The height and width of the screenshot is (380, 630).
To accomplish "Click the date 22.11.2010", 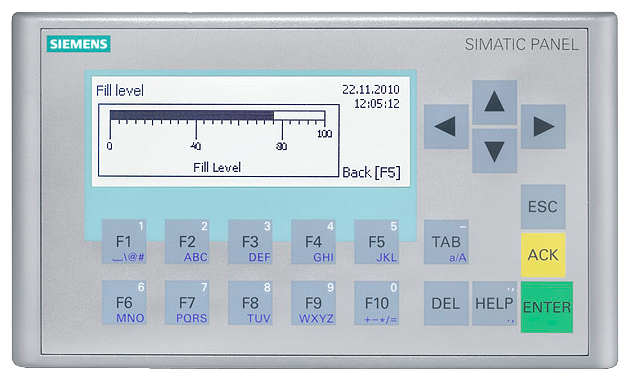I will click(x=371, y=89).
